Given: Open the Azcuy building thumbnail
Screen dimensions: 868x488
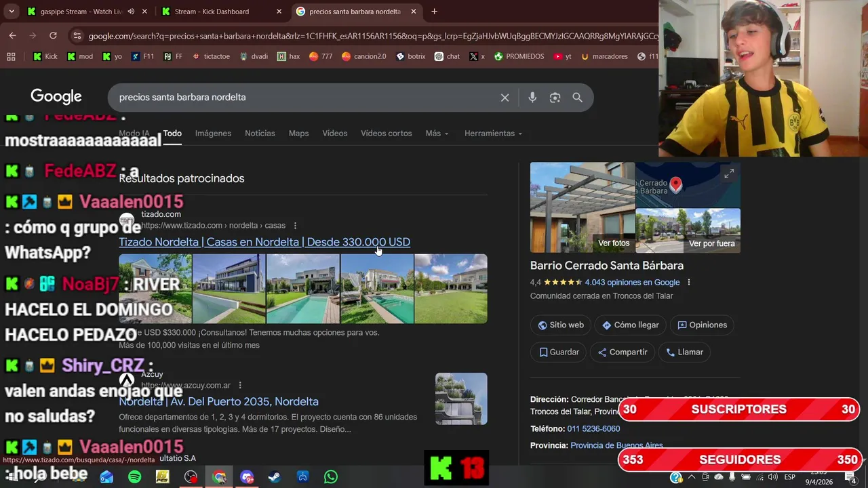Looking at the screenshot, I should [461, 399].
